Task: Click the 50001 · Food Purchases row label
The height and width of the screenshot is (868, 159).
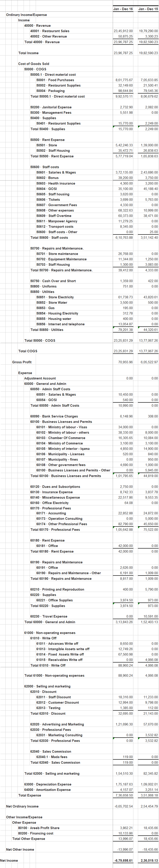Action: (55, 80)
